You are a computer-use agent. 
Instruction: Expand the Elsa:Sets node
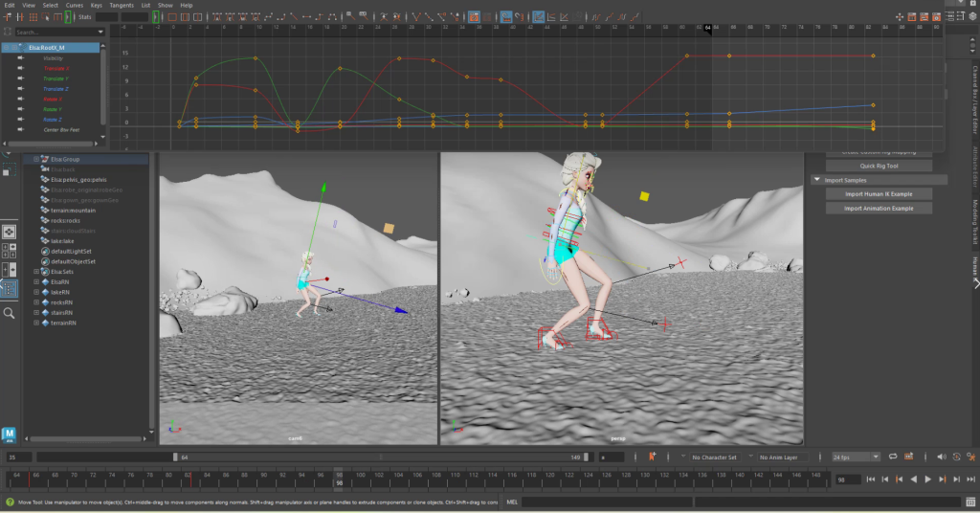coord(36,272)
